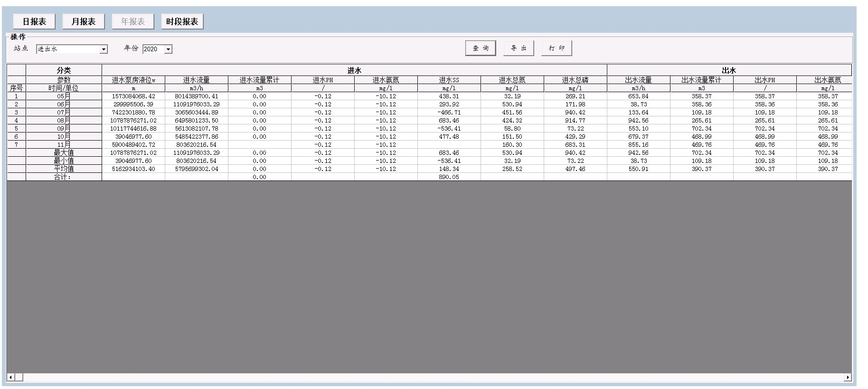The width and height of the screenshot is (868, 389).
Task: Select the 进水PH column header
Action: tap(323, 80)
